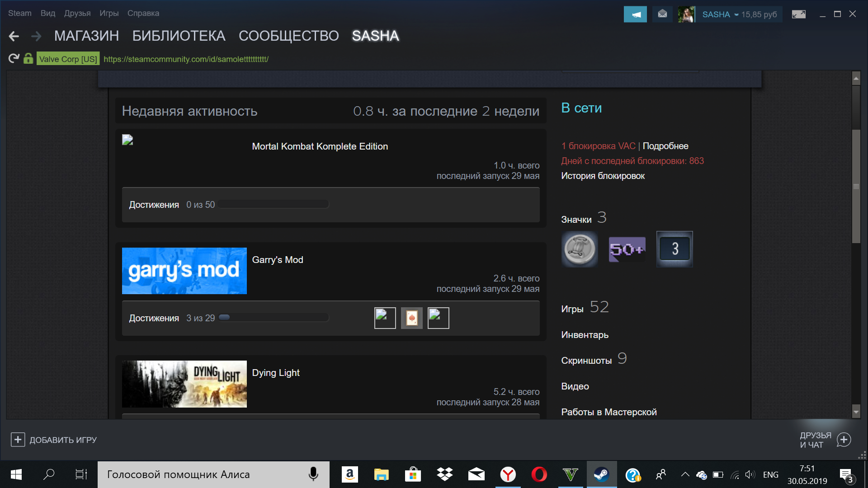This screenshot has width=868, height=488.
Task: Switch to Big Picture mode icon
Action: click(799, 14)
